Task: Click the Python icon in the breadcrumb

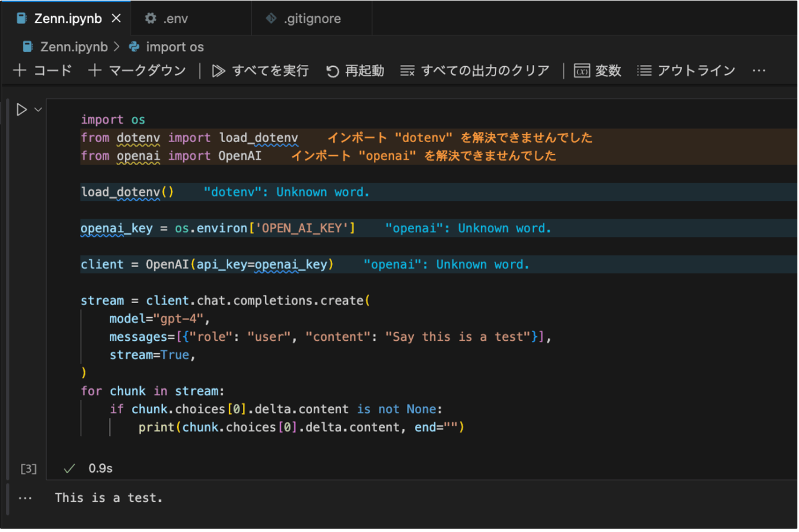Action: pyautogui.click(x=134, y=47)
